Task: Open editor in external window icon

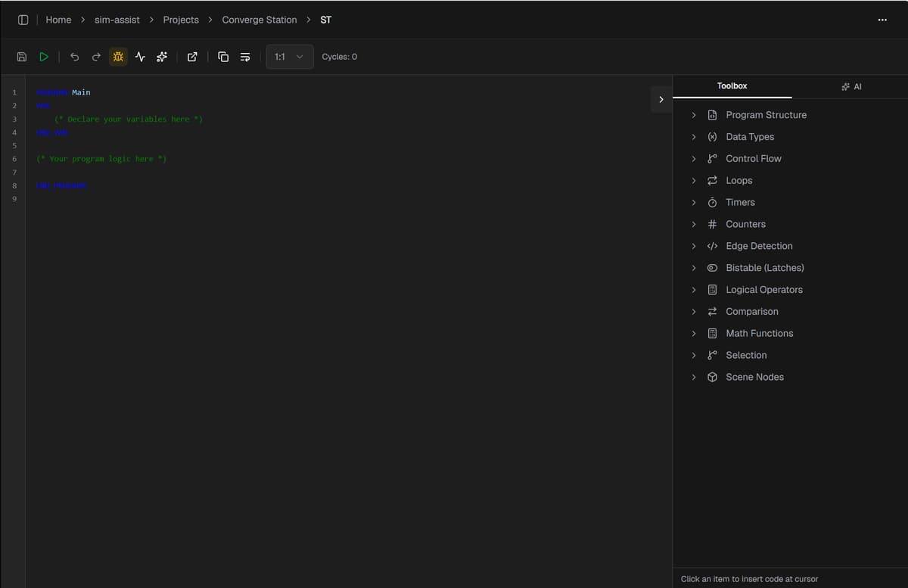Action: pyautogui.click(x=192, y=57)
